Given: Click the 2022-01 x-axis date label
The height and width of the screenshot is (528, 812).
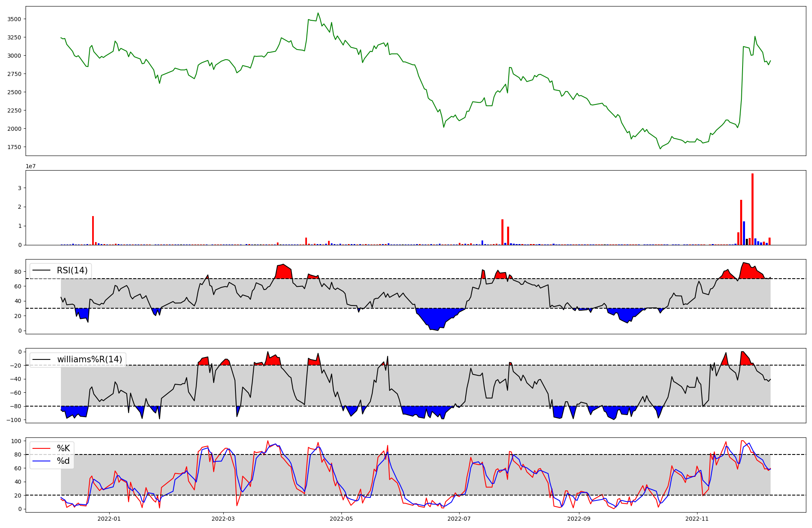Looking at the screenshot, I should 109,519.
